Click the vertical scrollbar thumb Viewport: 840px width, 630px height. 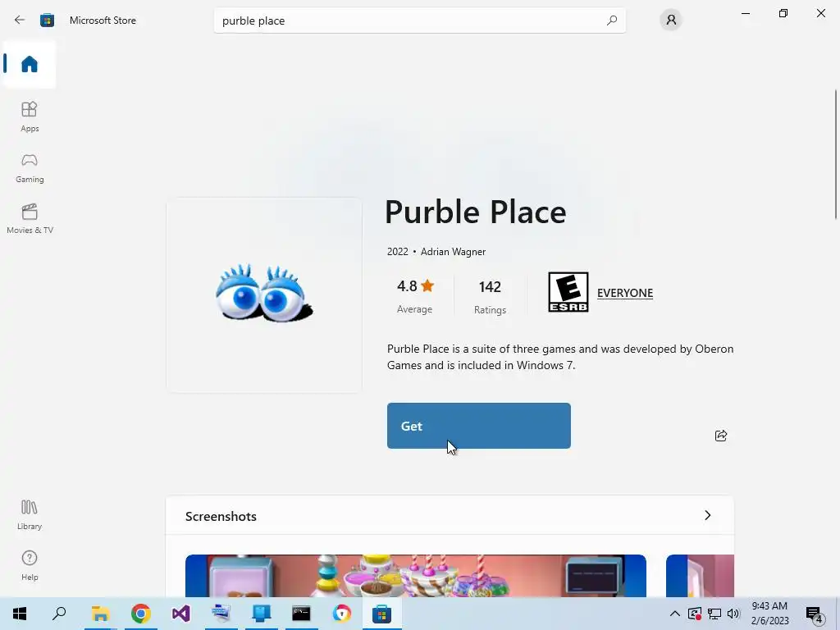(836, 154)
